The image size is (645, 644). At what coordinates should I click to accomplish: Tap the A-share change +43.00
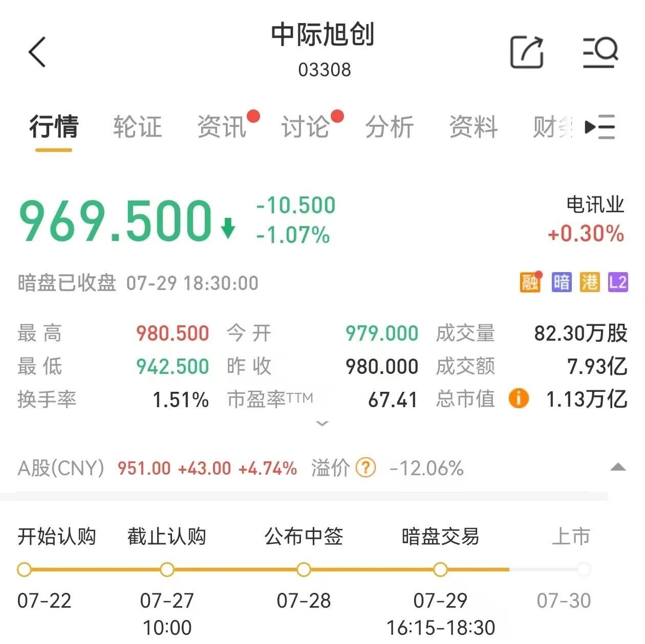[204, 468]
